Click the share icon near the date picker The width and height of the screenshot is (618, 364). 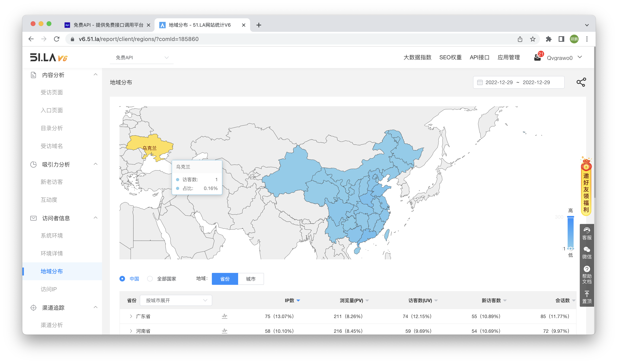pyautogui.click(x=581, y=82)
